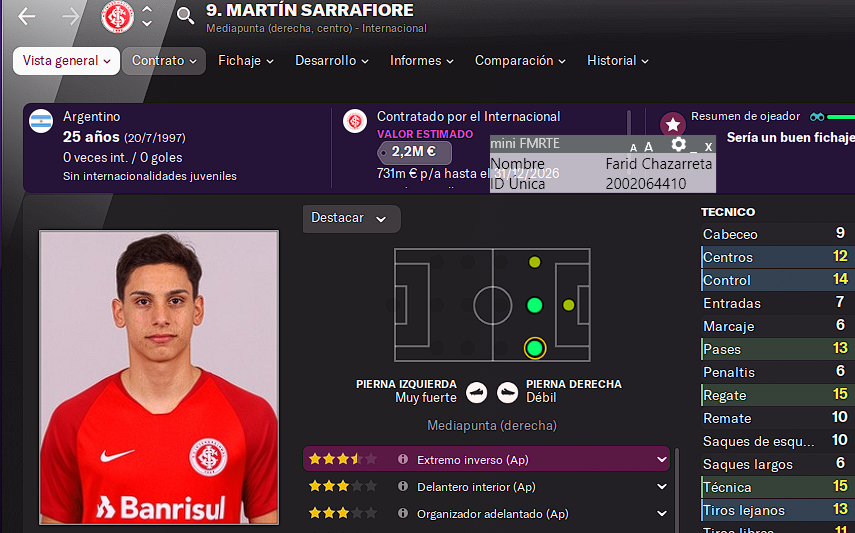The image size is (855, 533).
Task: Click the forward navigation arrow
Action: click(71, 16)
